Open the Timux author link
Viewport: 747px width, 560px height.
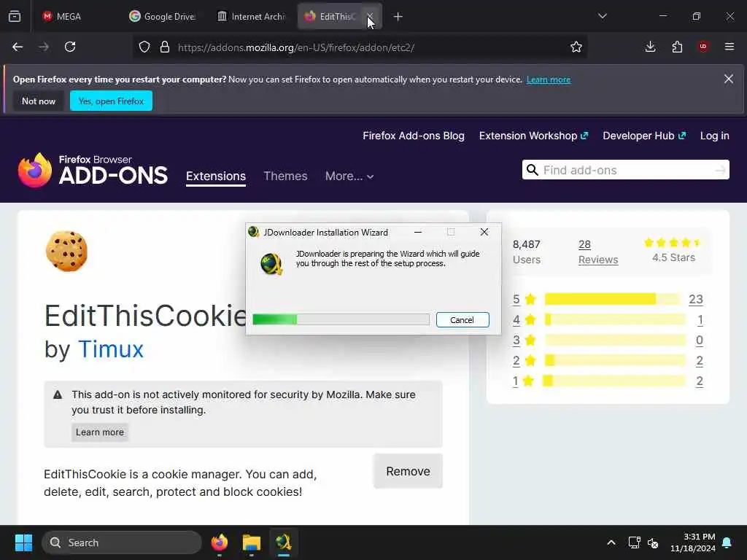click(x=111, y=349)
